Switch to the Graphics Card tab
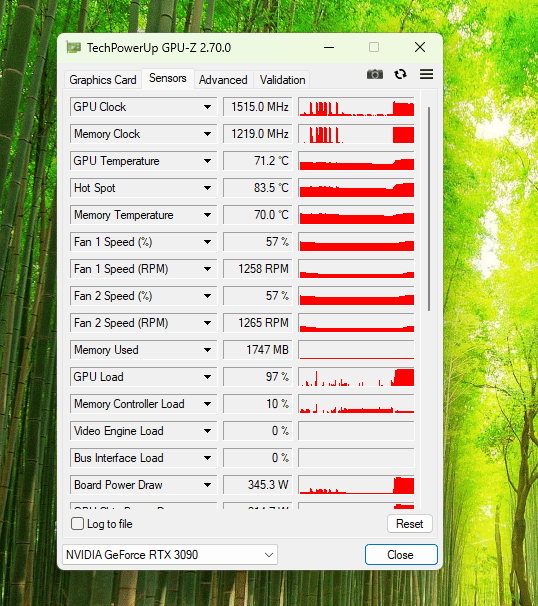Screen dimensions: 538x606 [103, 80]
